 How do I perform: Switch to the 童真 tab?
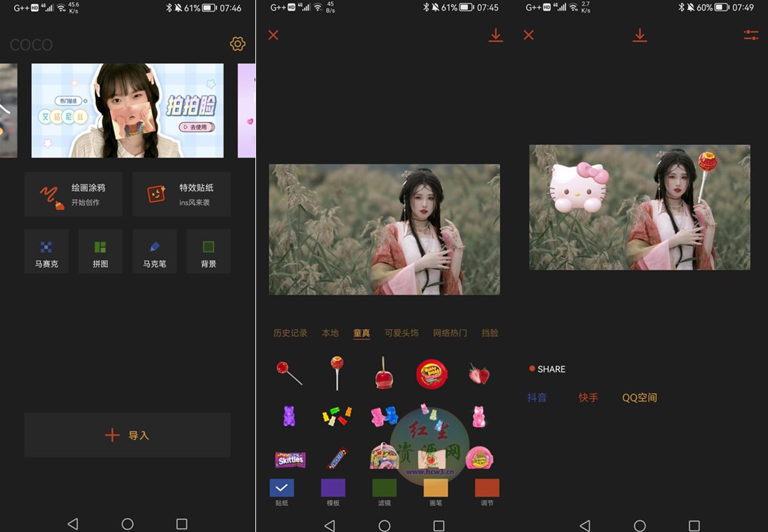(x=362, y=333)
